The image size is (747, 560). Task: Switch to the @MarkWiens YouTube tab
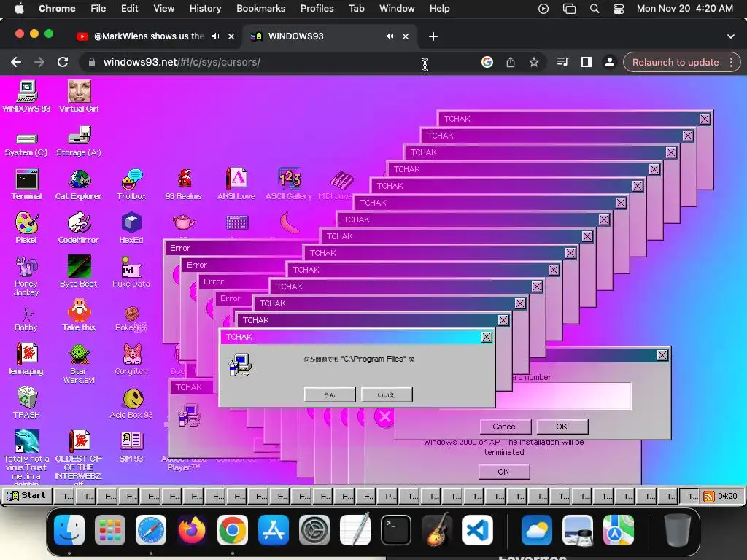[x=149, y=36]
